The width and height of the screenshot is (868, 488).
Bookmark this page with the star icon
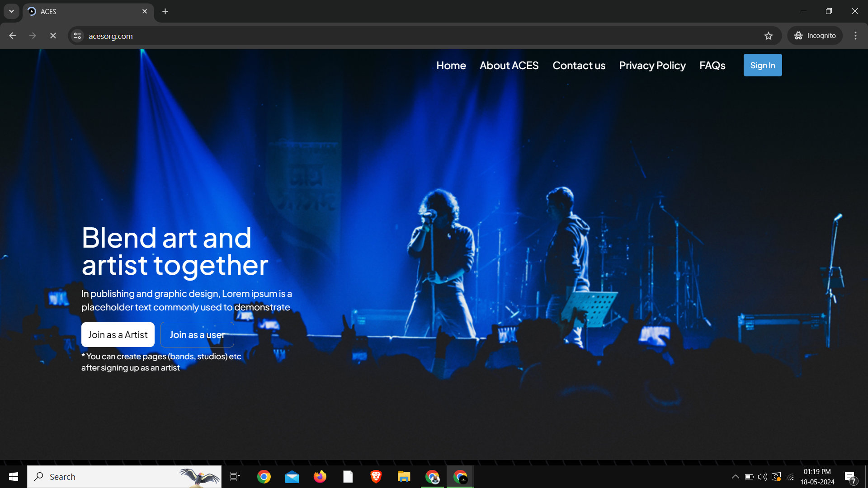click(x=769, y=36)
